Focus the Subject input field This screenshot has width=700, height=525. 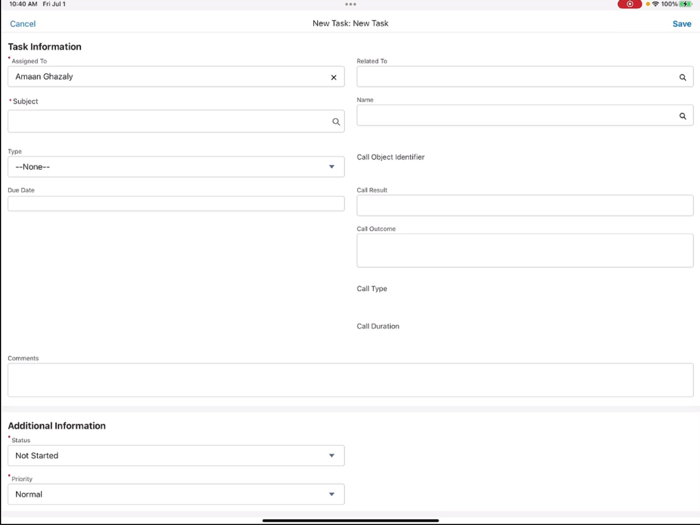(176, 121)
